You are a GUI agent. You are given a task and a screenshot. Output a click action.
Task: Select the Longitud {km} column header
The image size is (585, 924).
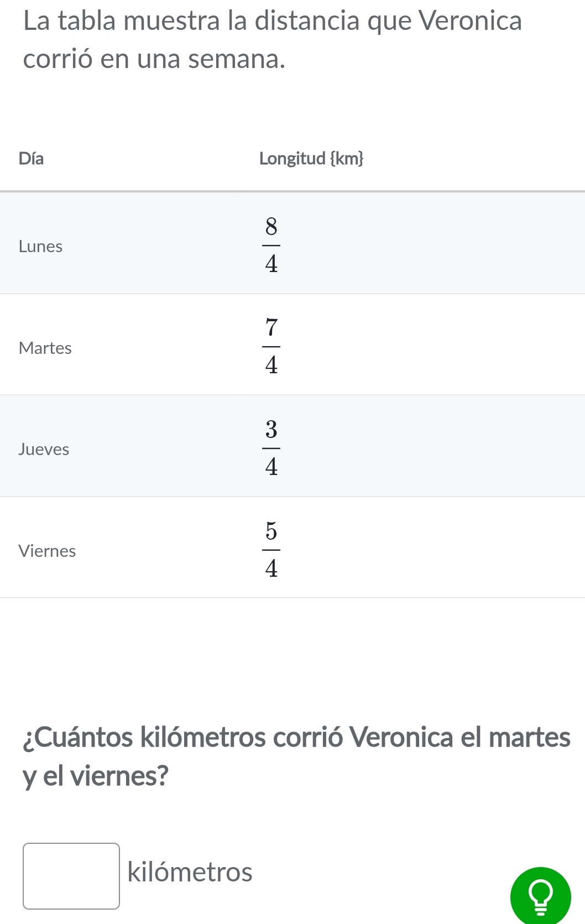tap(311, 159)
